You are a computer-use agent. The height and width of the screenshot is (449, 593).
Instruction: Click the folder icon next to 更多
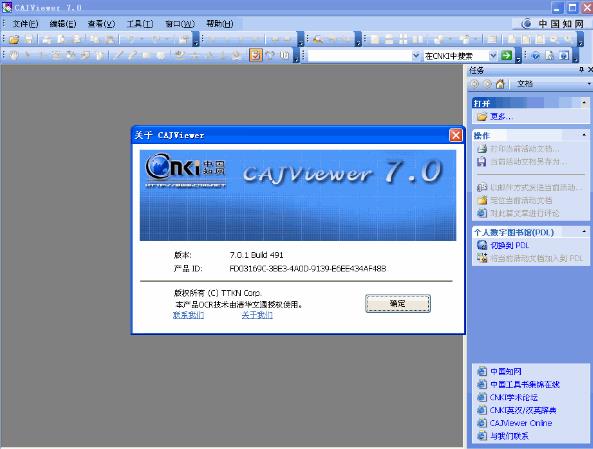tap(482, 117)
